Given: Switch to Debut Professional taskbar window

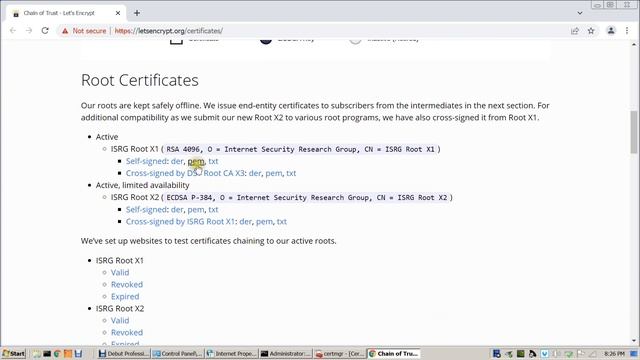Looking at the screenshot, I should [124, 353].
